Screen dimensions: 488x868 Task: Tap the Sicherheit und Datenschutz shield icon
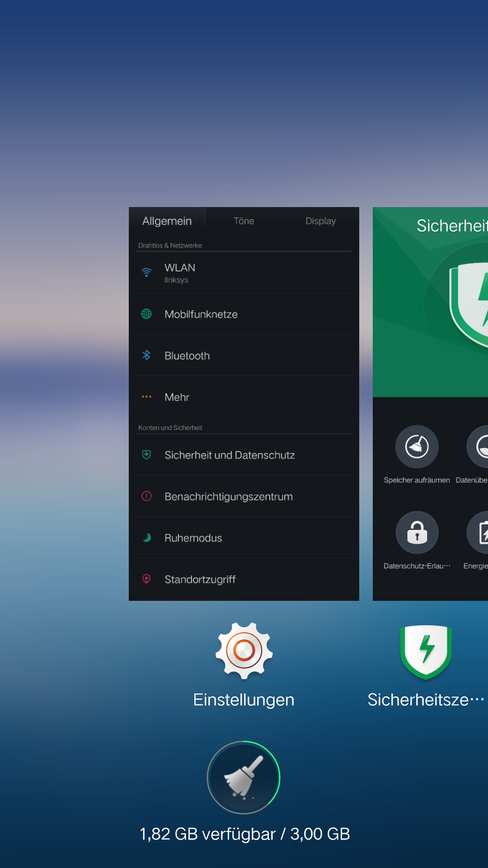pos(146,455)
